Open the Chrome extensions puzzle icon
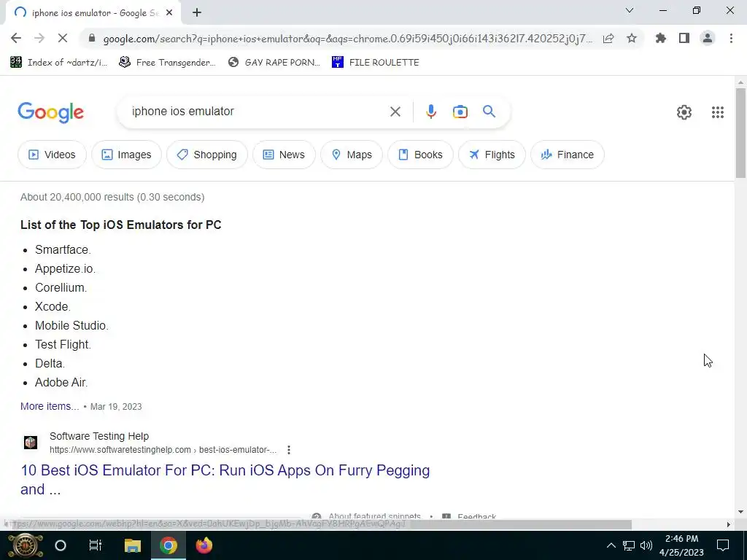Viewport: 747px width, 560px height. coord(661,38)
